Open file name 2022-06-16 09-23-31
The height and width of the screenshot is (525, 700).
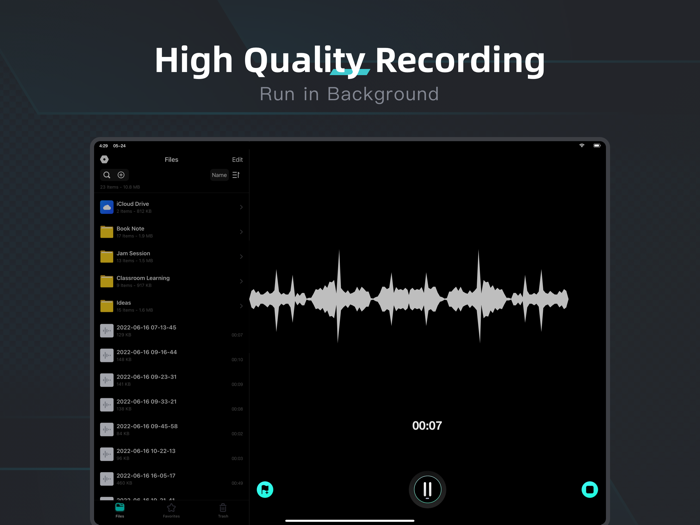146,377
